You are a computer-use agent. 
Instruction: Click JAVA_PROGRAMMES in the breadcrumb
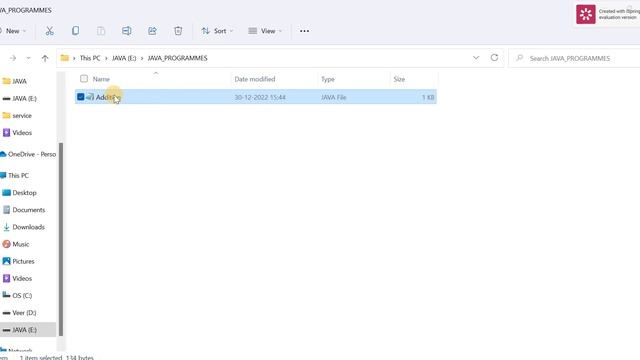click(x=178, y=58)
